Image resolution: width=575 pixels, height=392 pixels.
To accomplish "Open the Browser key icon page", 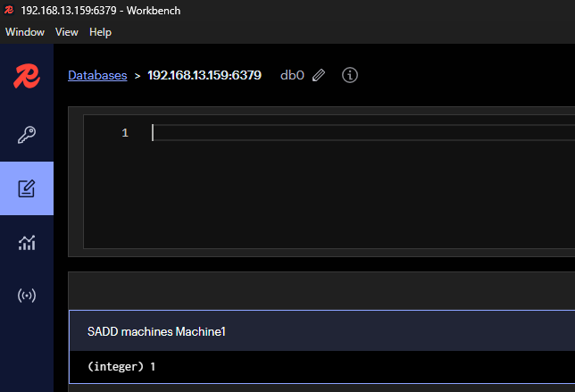I will (27, 135).
